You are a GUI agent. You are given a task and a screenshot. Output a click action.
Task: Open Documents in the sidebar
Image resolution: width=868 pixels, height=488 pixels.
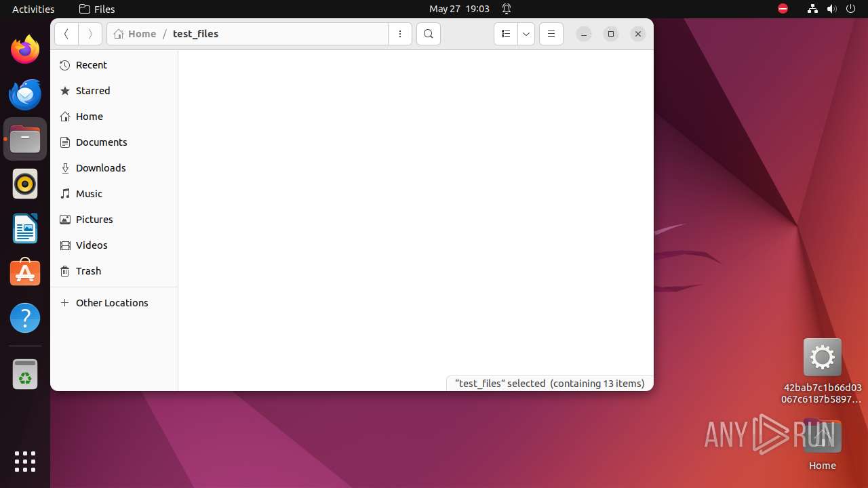click(114, 142)
